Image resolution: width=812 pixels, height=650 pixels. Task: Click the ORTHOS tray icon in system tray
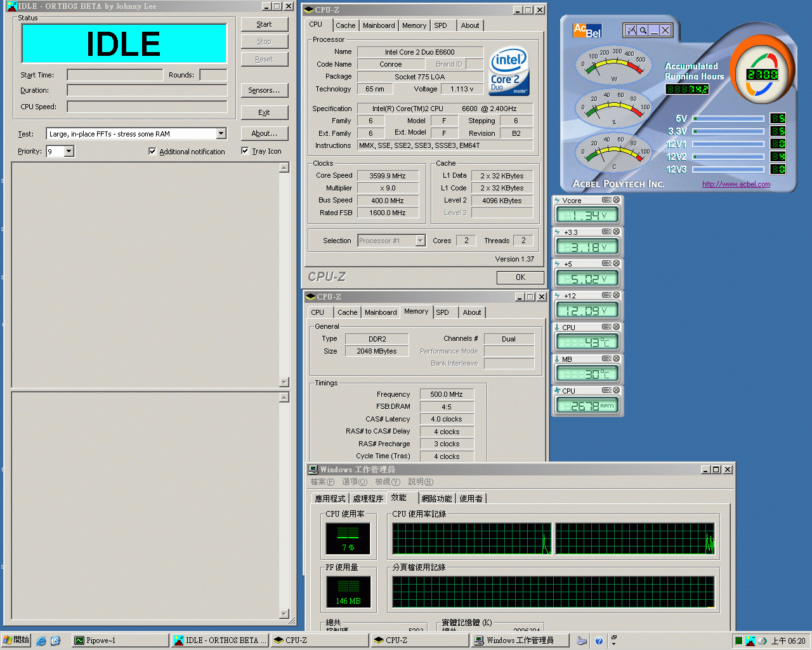(x=750, y=641)
